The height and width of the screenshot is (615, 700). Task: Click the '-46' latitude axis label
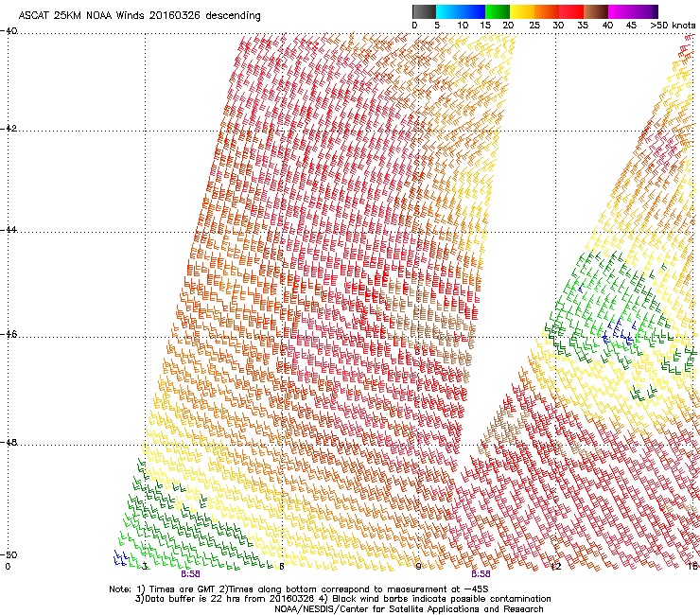point(9,334)
